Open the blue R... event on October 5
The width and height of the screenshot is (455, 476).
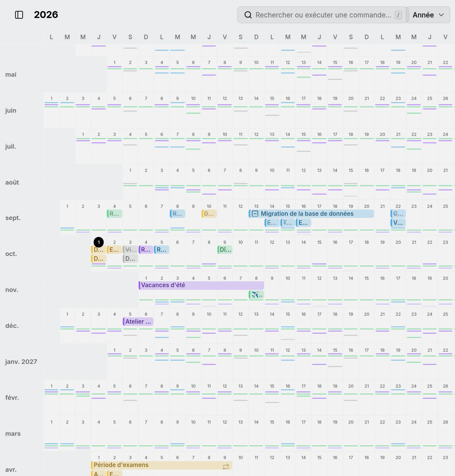point(162,250)
